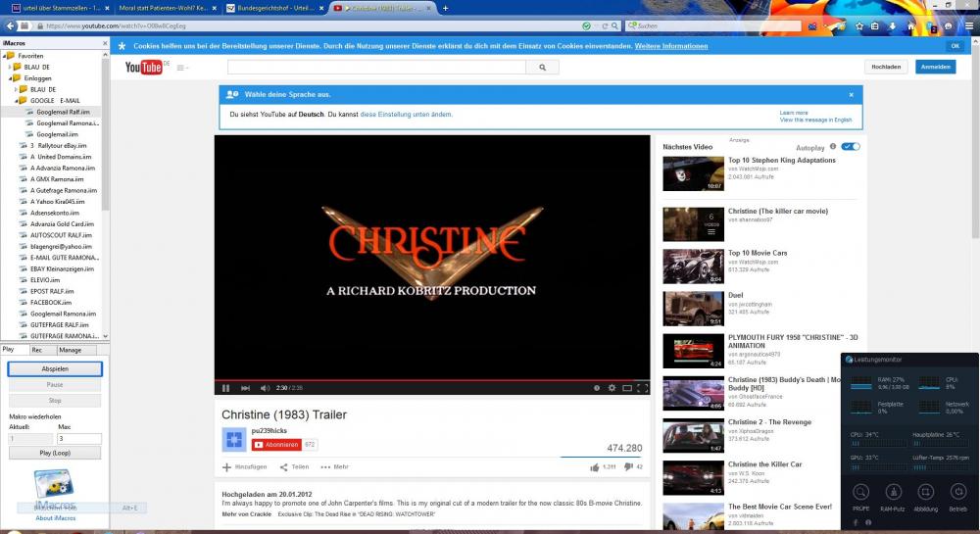Open the Mehr options menu
This screenshot has width=980, height=534.
point(334,467)
